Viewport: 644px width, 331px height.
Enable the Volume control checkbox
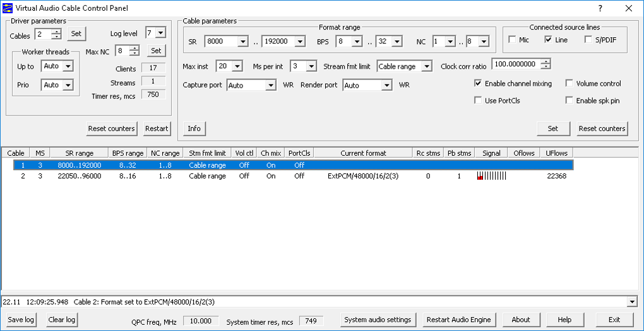click(x=569, y=84)
